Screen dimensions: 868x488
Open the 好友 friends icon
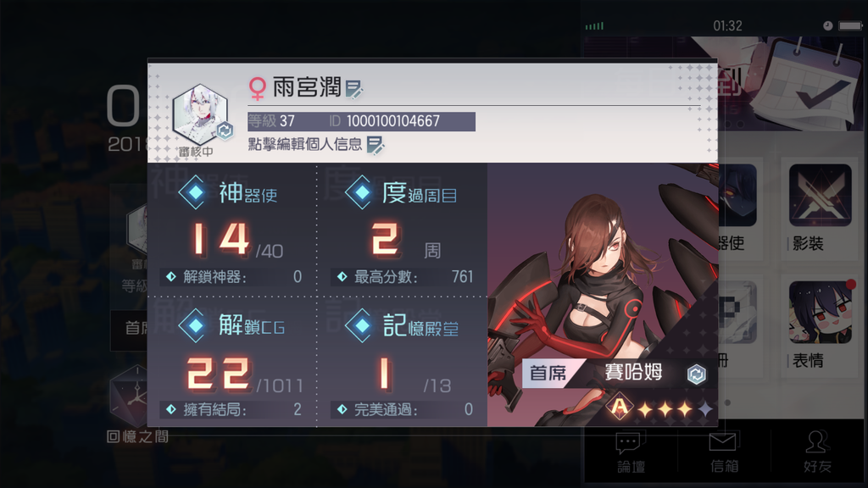[x=816, y=441]
